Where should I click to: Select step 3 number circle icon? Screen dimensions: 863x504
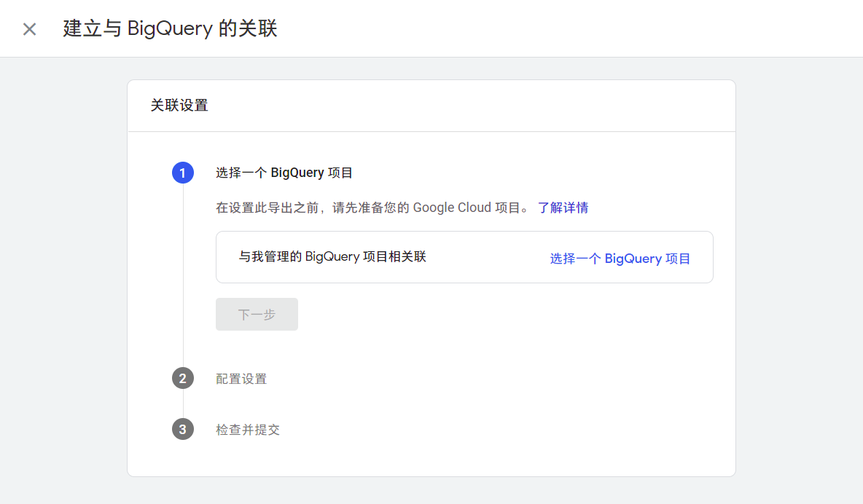pos(183,429)
